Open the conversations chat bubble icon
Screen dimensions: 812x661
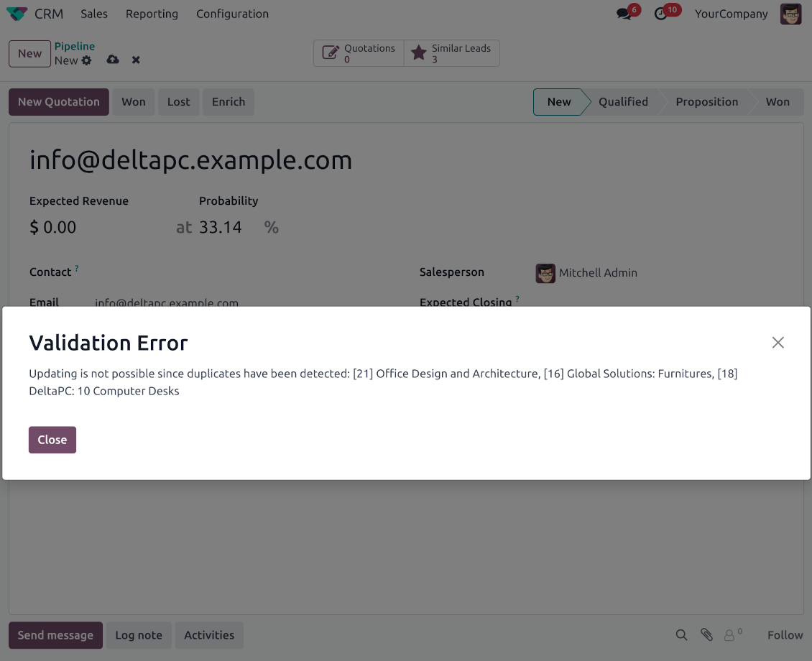coord(624,14)
